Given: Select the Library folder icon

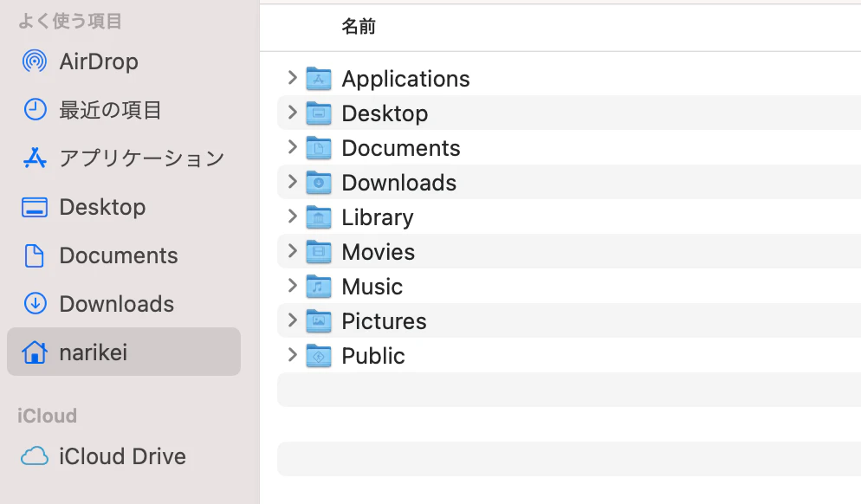Looking at the screenshot, I should (x=319, y=216).
